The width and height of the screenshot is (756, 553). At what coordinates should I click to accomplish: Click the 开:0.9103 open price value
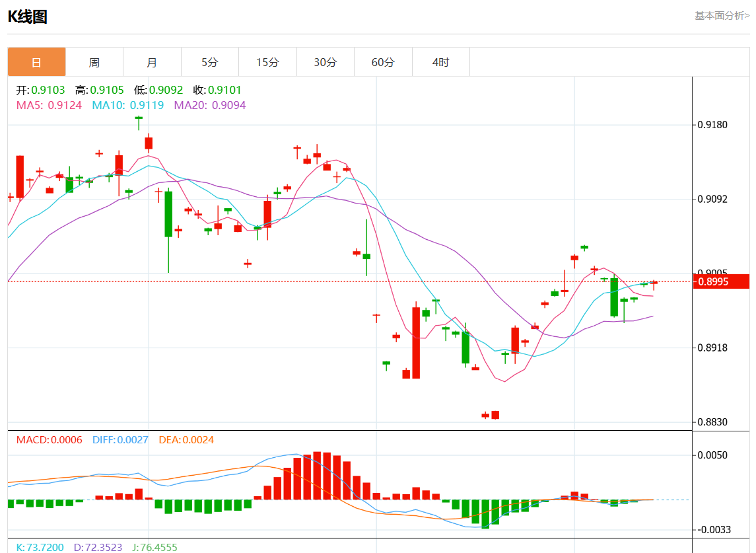point(40,91)
